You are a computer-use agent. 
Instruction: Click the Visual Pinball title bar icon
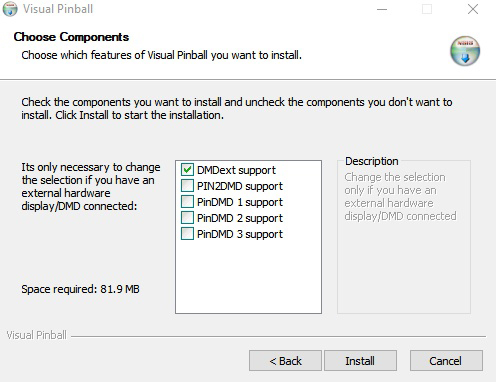point(10,9)
